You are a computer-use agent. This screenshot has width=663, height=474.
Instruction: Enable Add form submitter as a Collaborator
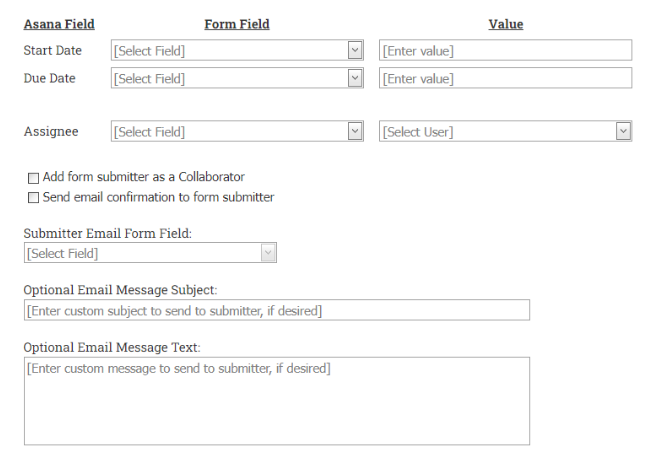(33, 178)
